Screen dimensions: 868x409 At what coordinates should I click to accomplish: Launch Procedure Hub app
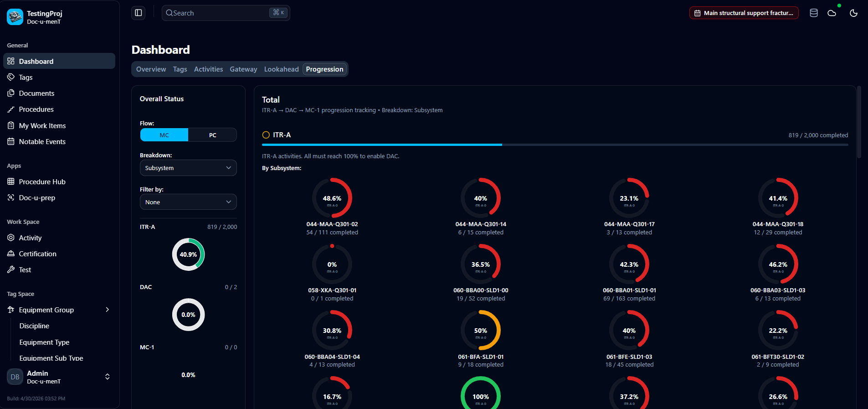pyautogui.click(x=59, y=181)
